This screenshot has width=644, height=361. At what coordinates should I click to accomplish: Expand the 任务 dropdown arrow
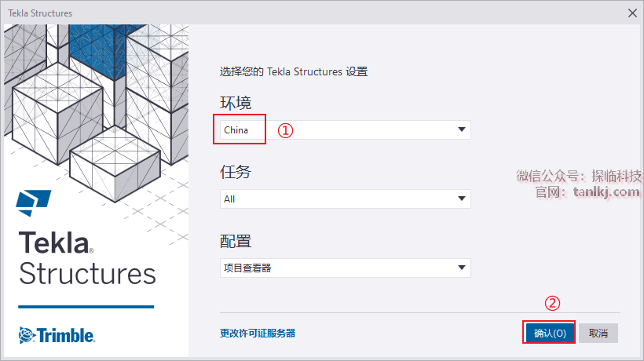(x=462, y=199)
